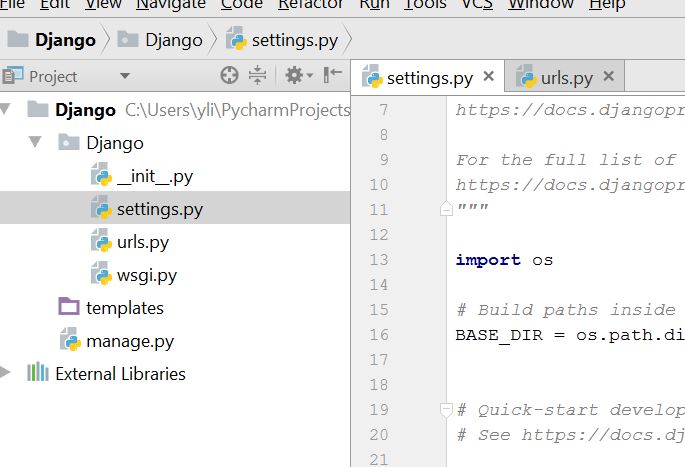685x467 pixels.
Task: Click the Project tool window icon
Action: point(13,76)
